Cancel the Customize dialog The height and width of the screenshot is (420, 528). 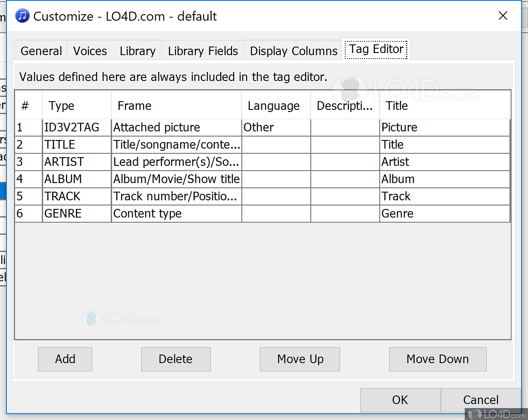481,400
